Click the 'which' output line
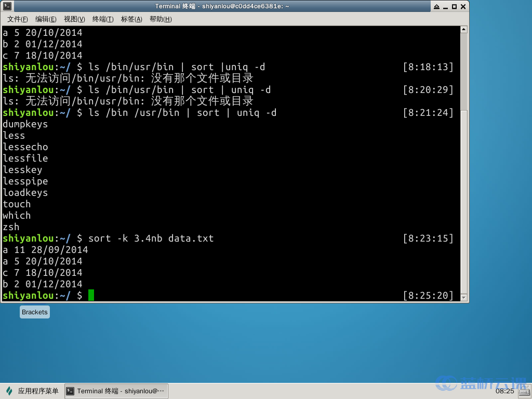Viewport: 532px width, 399px height. [17, 216]
